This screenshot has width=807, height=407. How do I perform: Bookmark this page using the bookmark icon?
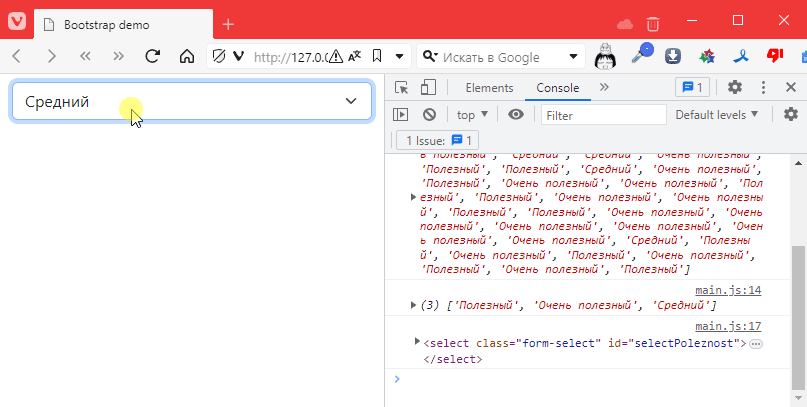coord(377,57)
